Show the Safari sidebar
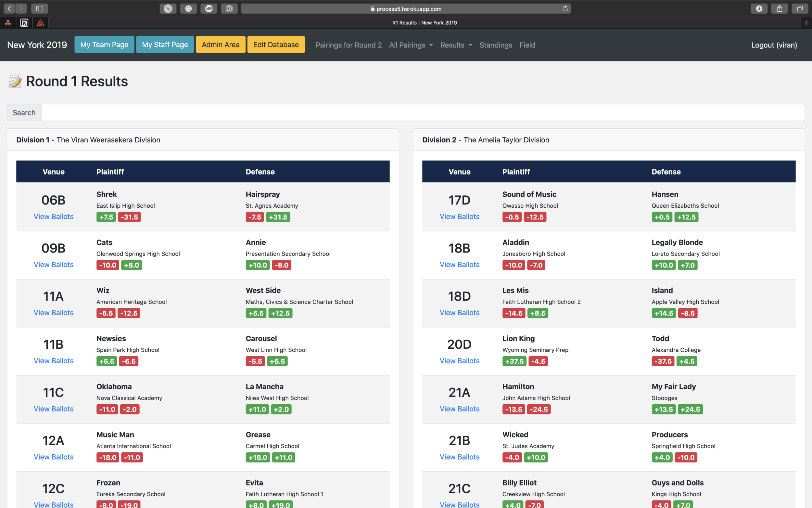Image resolution: width=812 pixels, height=508 pixels. 40,8
